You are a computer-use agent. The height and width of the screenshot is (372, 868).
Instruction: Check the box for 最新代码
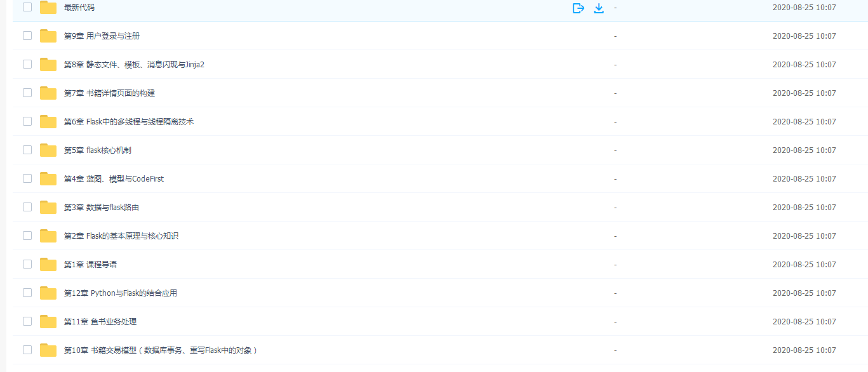[x=27, y=7]
